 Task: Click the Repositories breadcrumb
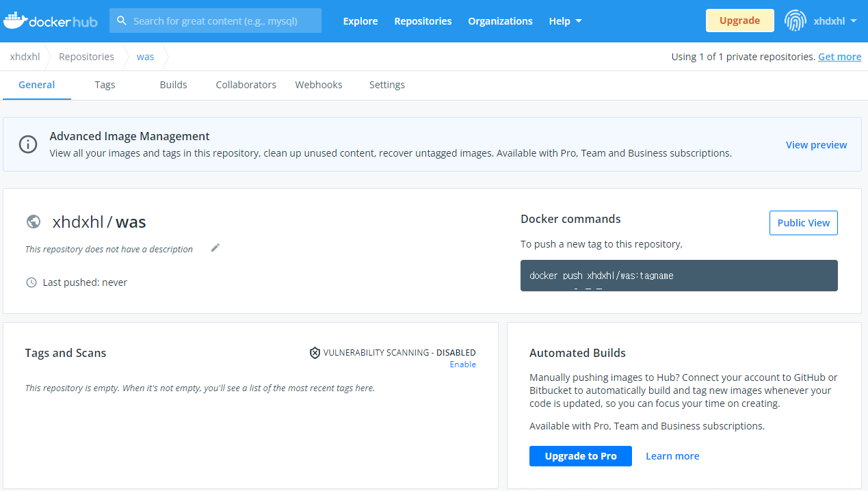point(86,57)
